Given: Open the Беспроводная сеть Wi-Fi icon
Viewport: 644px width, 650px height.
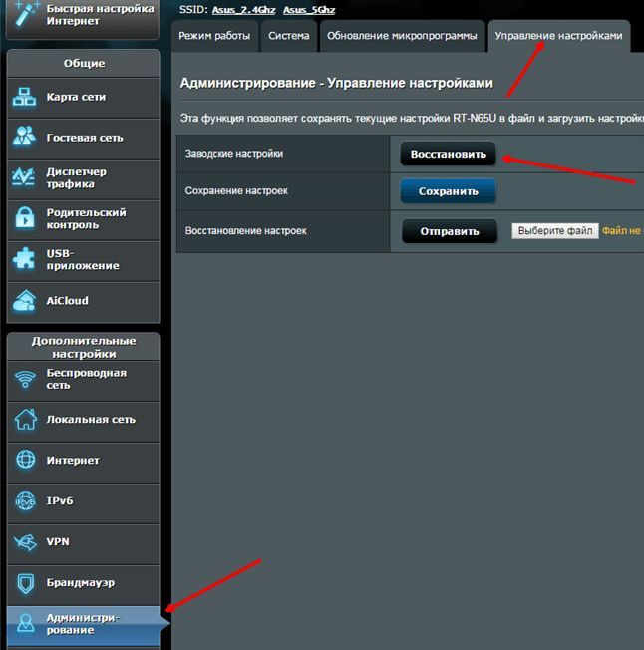Looking at the screenshot, I should click(25, 379).
